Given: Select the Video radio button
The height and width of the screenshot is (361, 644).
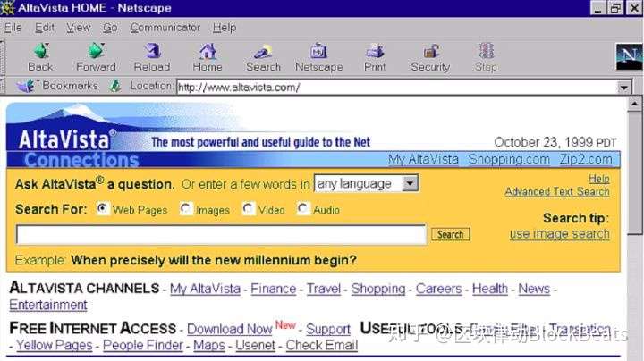Looking at the screenshot, I should coord(248,209).
